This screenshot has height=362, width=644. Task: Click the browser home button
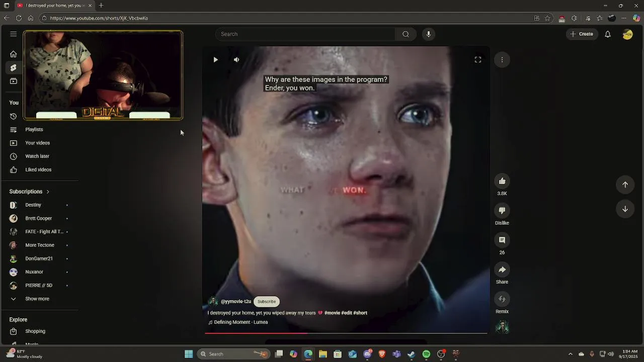31,18
